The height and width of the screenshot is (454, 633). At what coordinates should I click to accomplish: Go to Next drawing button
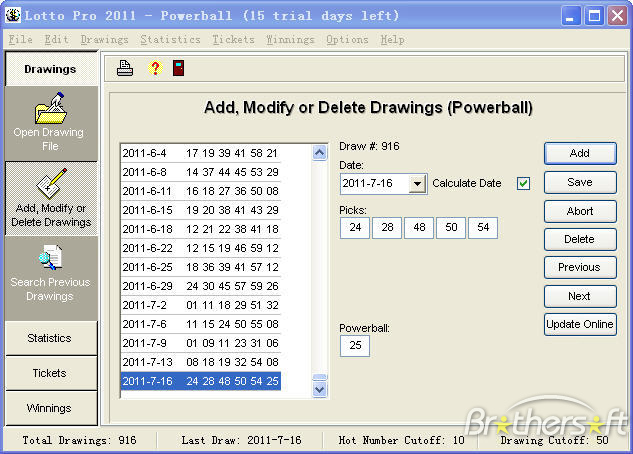[580, 296]
